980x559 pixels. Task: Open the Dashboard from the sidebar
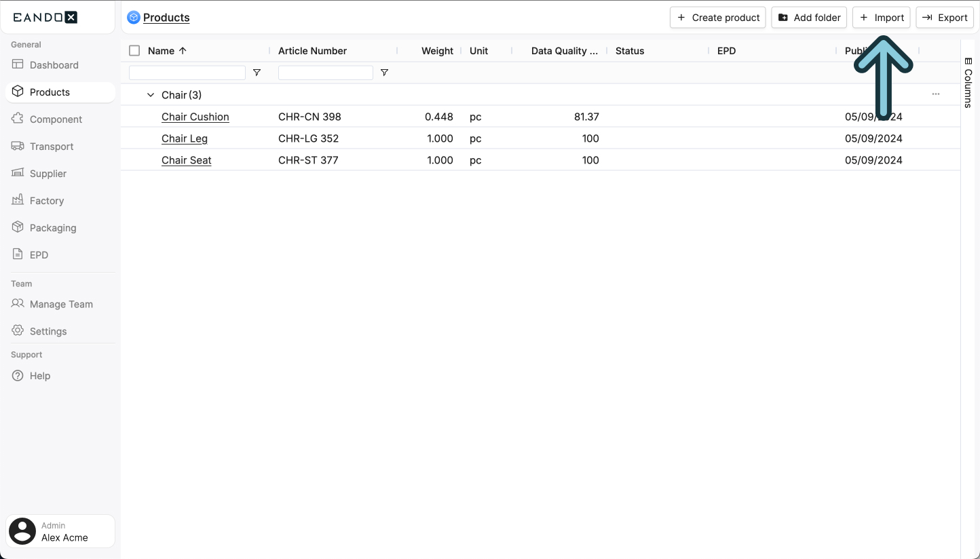point(53,64)
